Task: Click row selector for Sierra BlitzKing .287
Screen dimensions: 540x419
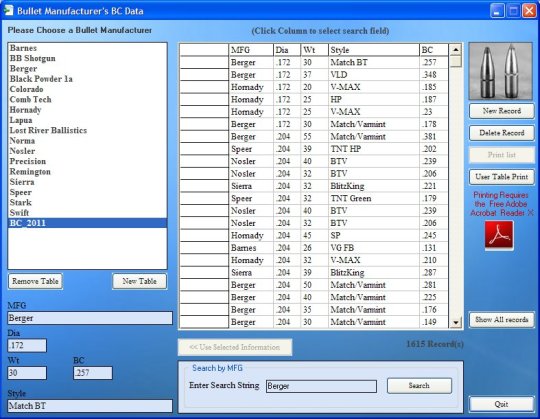Action: (204, 273)
